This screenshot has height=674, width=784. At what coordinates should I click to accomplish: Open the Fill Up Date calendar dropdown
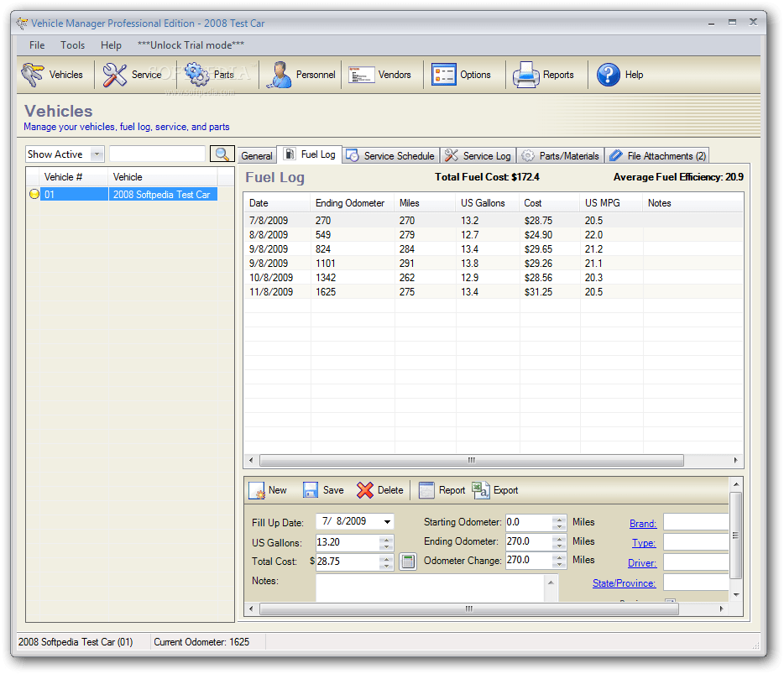coord(386,521)
